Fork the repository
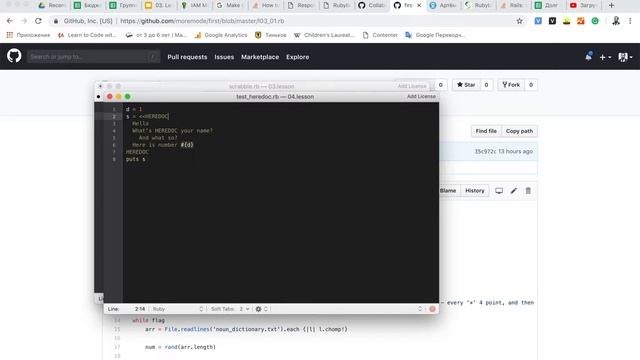 [x=511, y=85]
